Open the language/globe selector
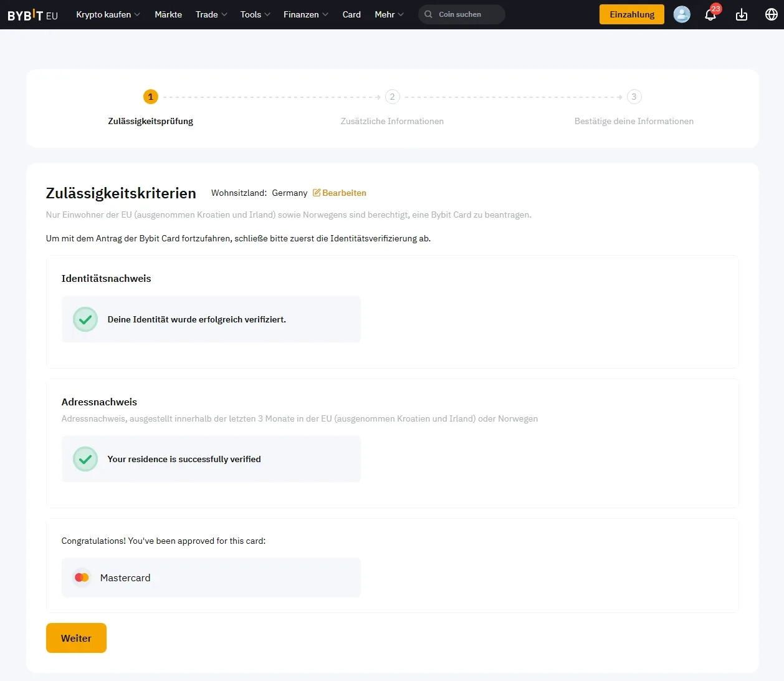The width and height of the screenshot is (784, 681). tap(772, 14)
